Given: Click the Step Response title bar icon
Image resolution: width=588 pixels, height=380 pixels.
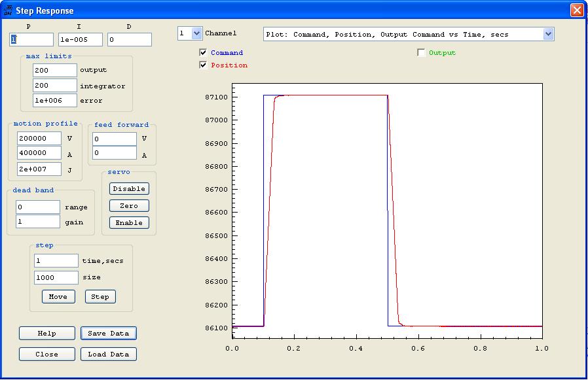Looking at the screenshot, I should click(8, 10).
